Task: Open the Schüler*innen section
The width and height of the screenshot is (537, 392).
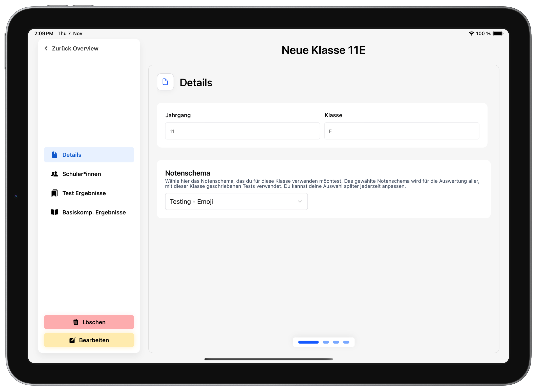Action: 82,174
